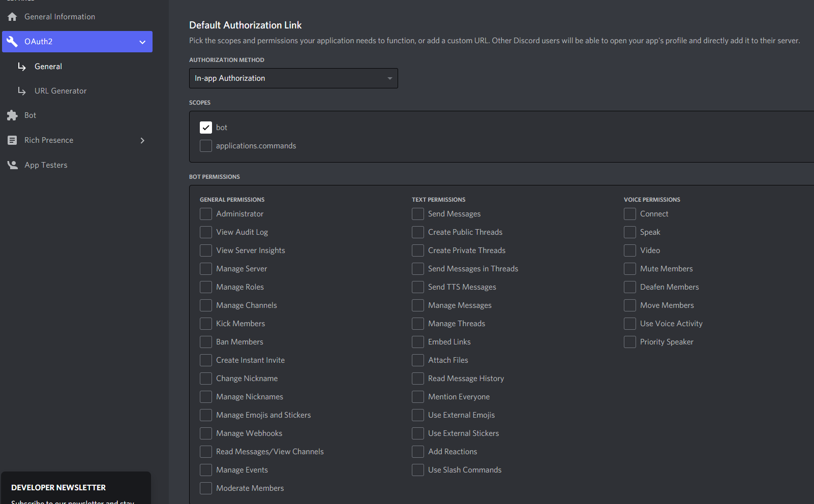Click the home icon beside General Information
This screenshot has height=504, width=814.
click(12, 17)
